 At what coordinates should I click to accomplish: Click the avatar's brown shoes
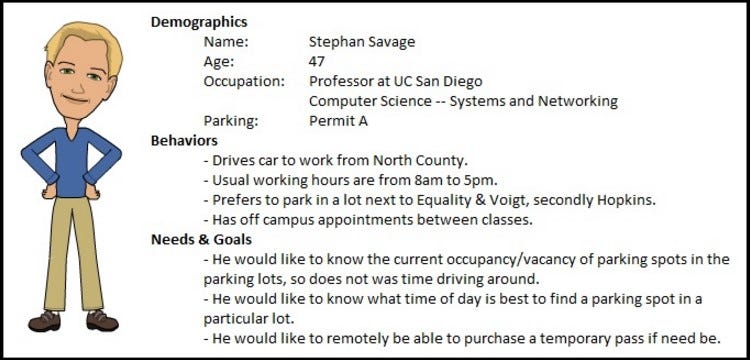click(73, 321)
